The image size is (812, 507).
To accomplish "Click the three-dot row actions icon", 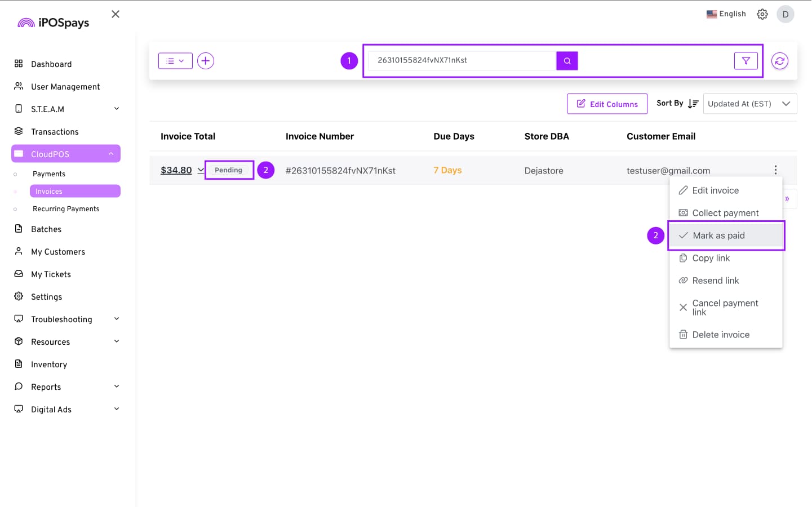I will tap(775, 170).
